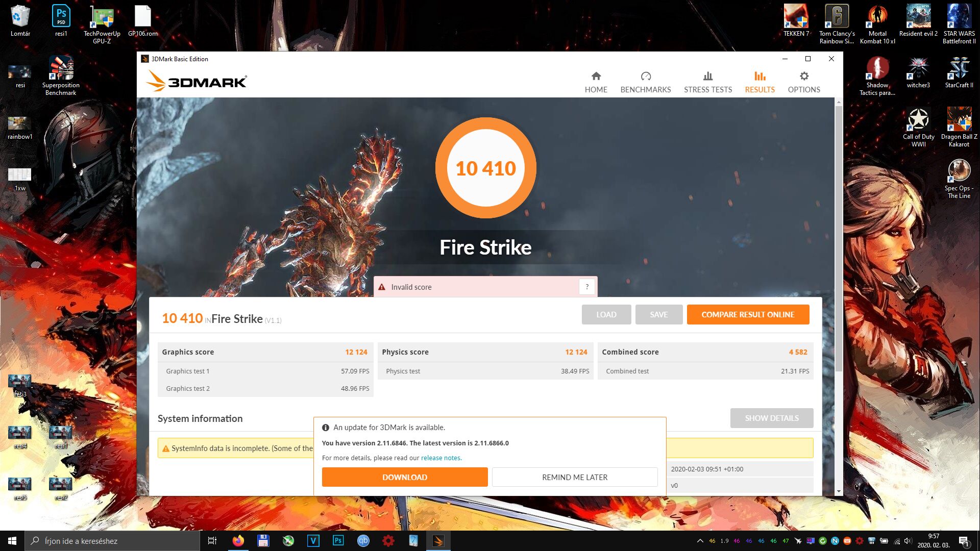
Task: Open Photoshop from the taskbar
Action: click(338, 541)
